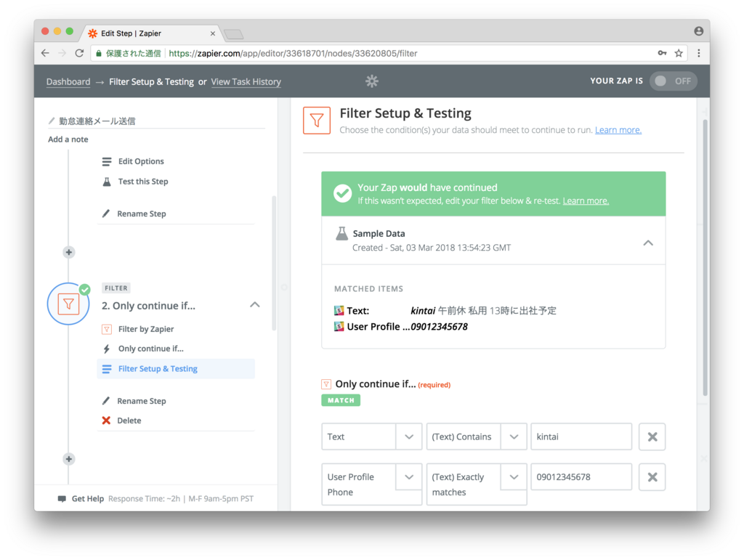This screenshot has height=560, width=744.
Task: Click the browser address bar URL
Action: (293, 53)
